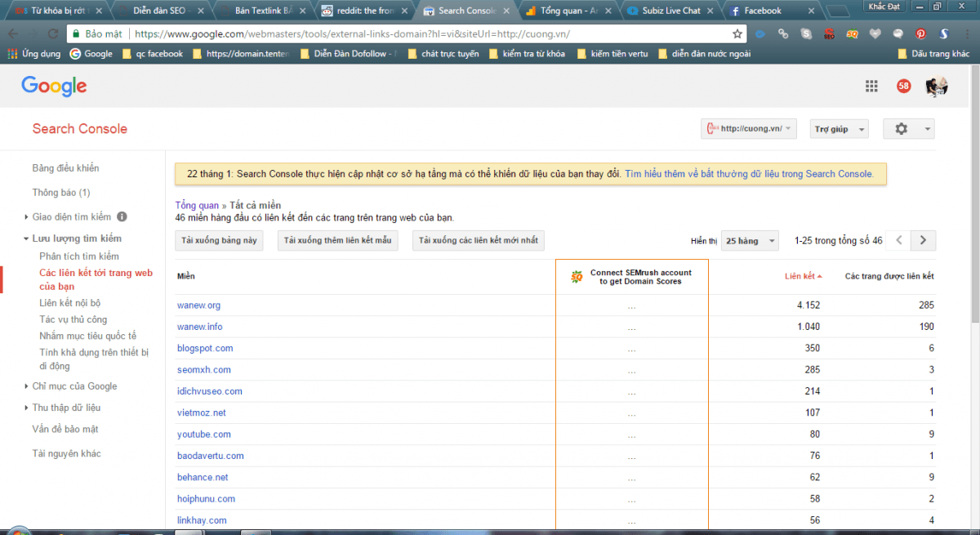Click the red SEO extension icon
This screenshot has height=535, width=980.
830,34
